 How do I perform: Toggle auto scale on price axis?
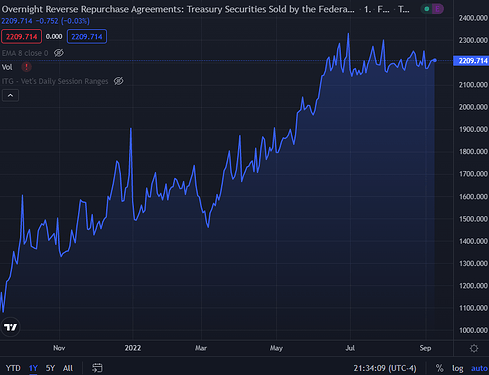coord(479,368)
